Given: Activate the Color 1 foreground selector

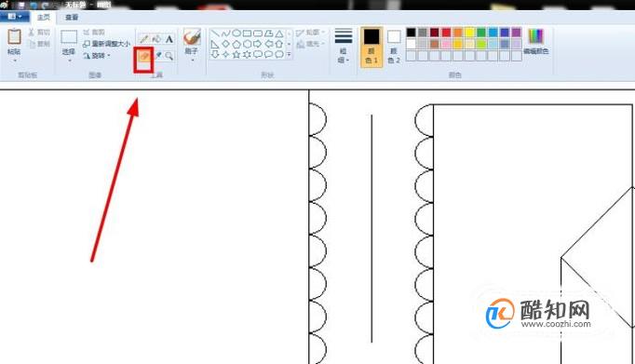Looking at the screenshot, I should 372,47.
